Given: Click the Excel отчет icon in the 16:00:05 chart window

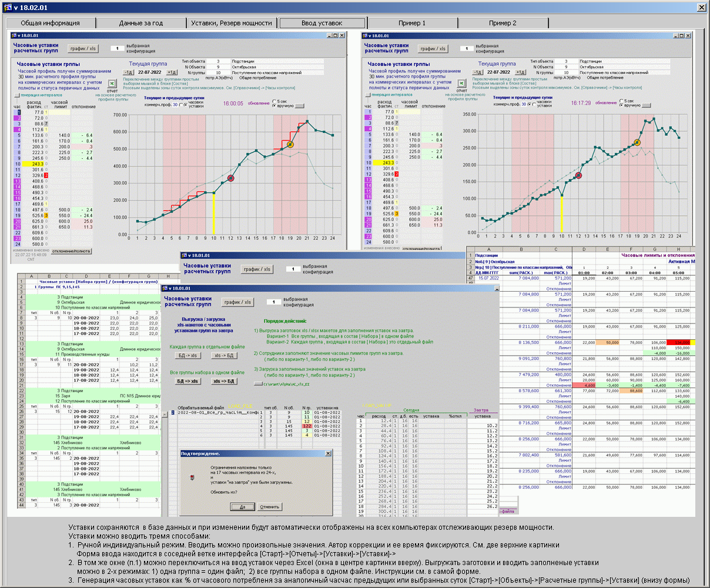Looking at the screenshot, I should pos(111,83).
